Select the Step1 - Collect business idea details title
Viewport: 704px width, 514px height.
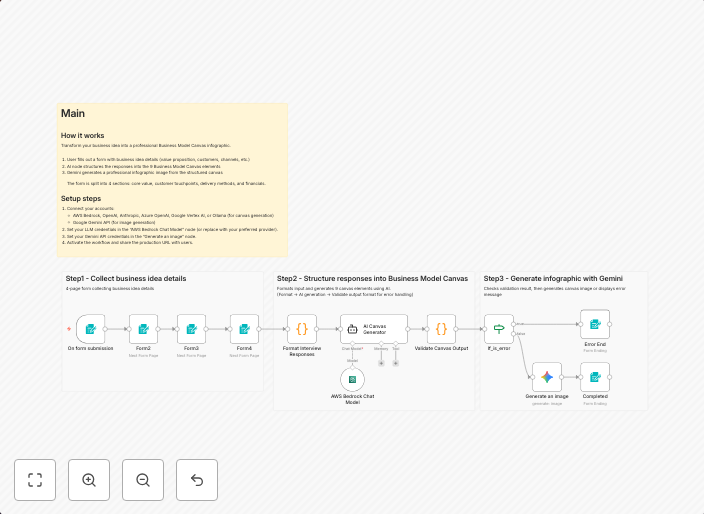point(126,279)
